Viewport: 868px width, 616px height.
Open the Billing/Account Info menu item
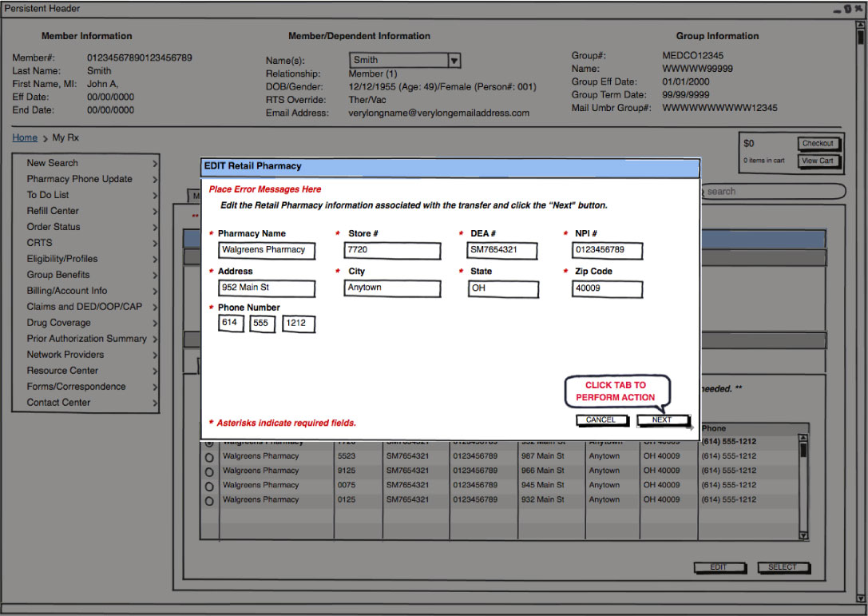point(67,291)
